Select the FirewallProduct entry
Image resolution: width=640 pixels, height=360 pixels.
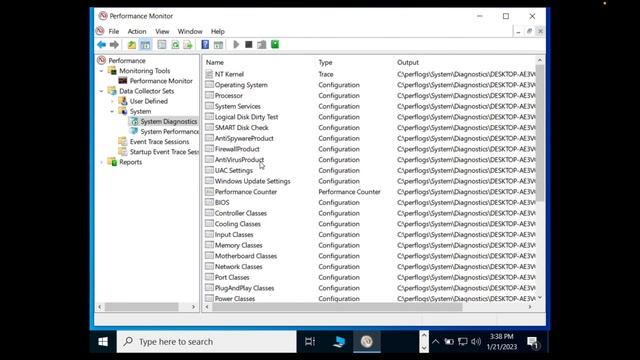coord(237,149)
